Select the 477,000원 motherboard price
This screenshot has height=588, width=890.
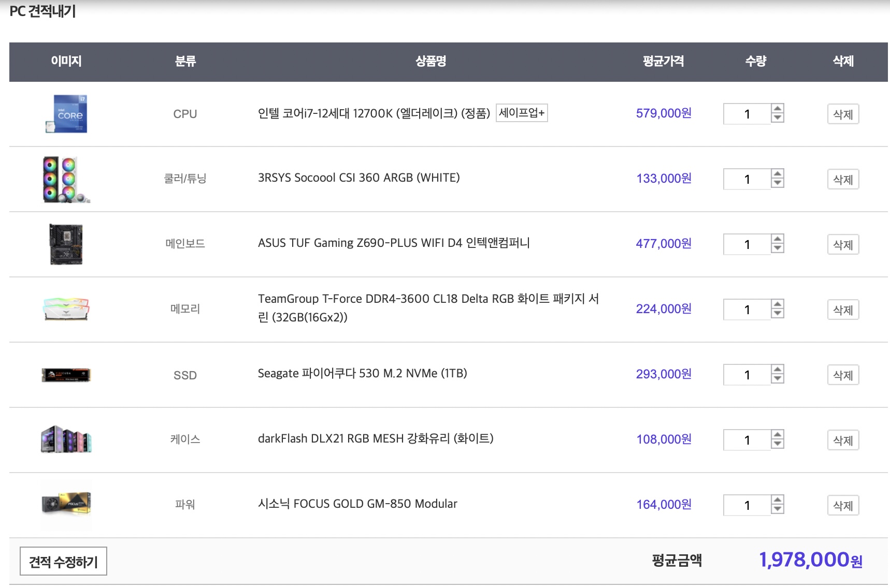click(664, 244)
